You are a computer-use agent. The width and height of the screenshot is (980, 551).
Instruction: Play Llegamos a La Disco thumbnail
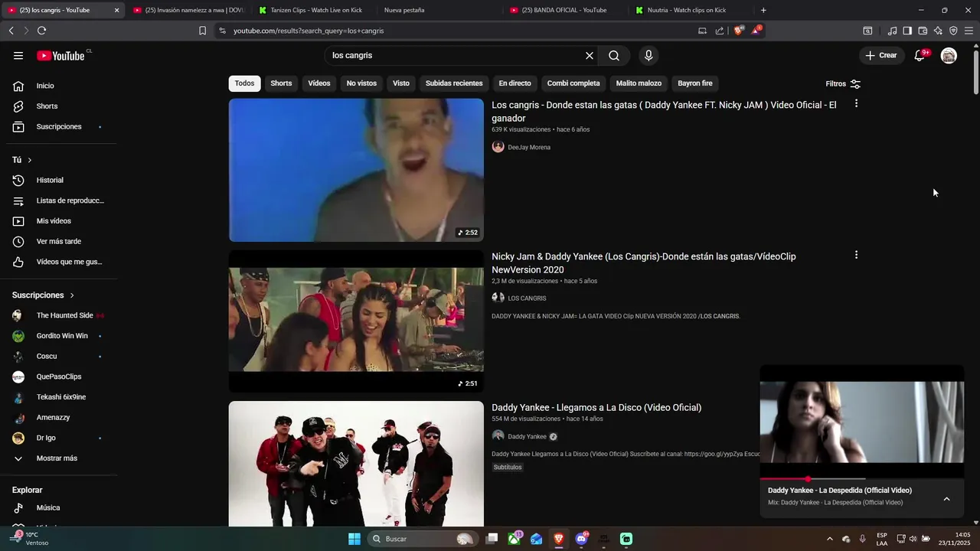point(356,464)
